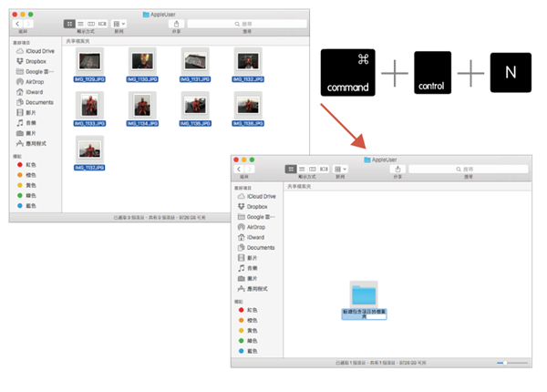Select the IMG_1136.JPG thumbnail
The image size is (547, 392).
[248, 106]
